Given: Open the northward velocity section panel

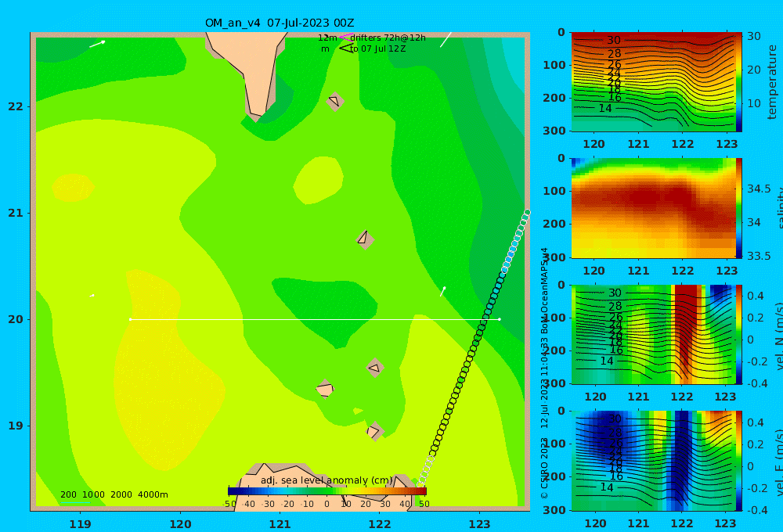Looking at the screenshot, I should (x=653, y=334).
